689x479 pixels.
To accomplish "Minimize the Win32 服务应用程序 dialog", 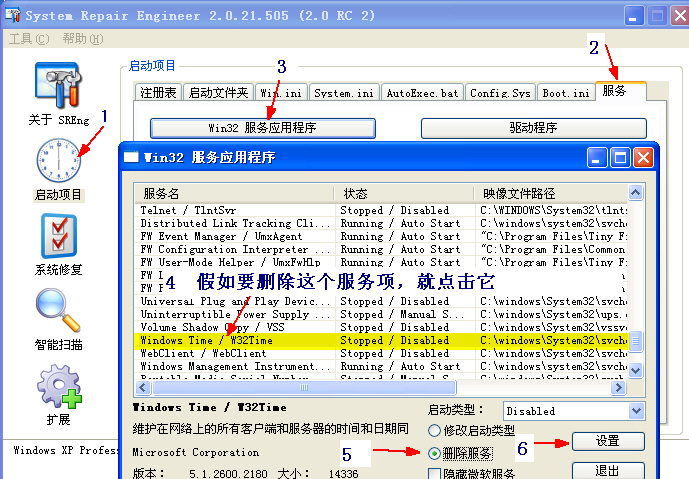I will point(597,157).
